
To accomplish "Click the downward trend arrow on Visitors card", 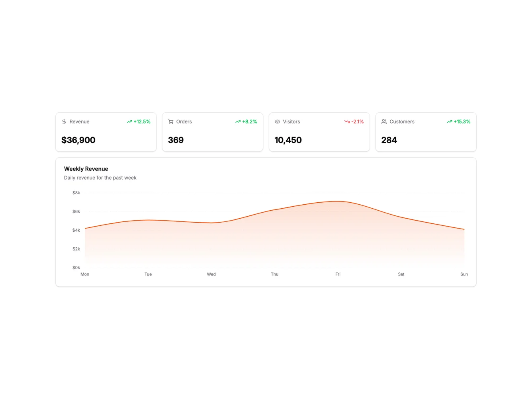I will 346,121.
